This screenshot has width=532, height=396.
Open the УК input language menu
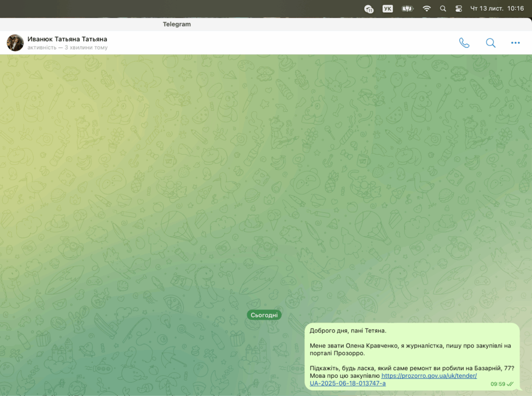(388, 8)
